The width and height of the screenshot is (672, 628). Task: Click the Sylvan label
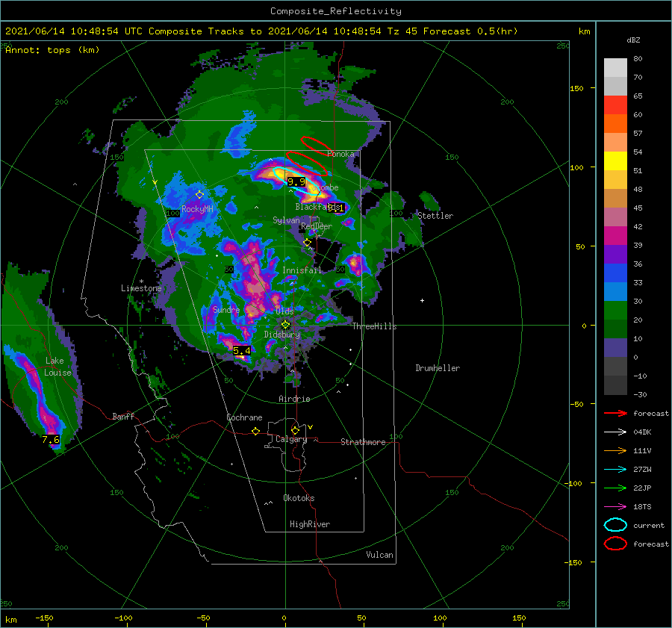pyautogui.click(x=286, y=220)
